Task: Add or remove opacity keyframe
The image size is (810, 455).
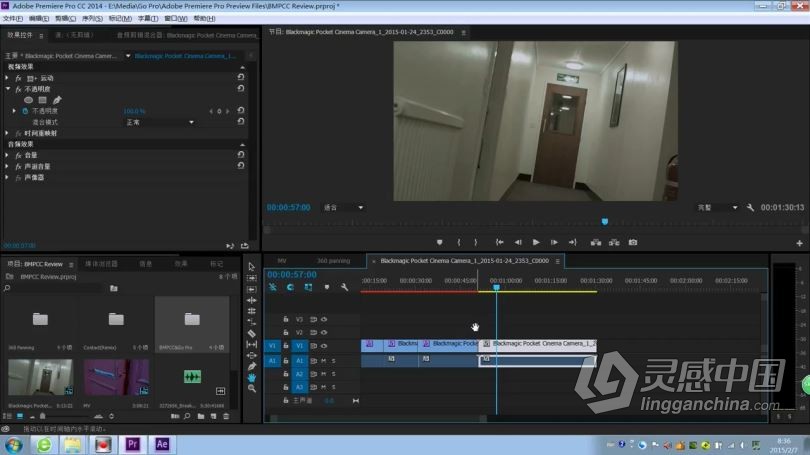Action: tap(219, 111)
